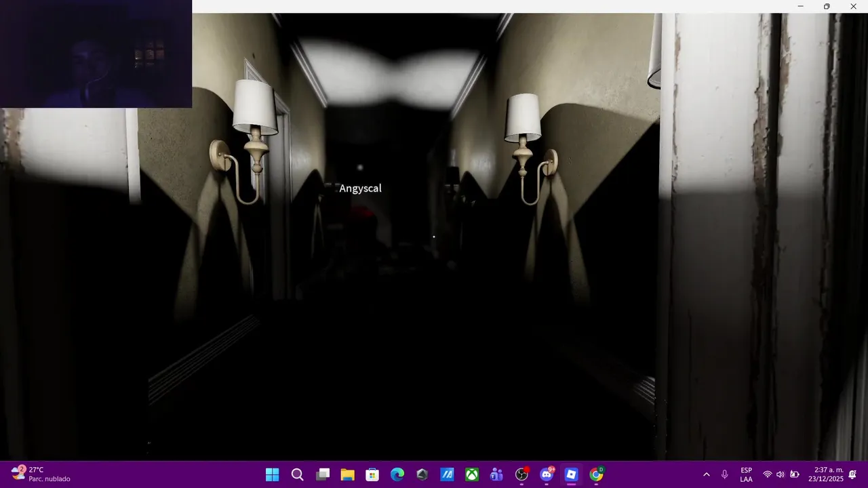Click the Angyscal player name tag
Screen dimensions: 868x488
(x=360, y=188)
